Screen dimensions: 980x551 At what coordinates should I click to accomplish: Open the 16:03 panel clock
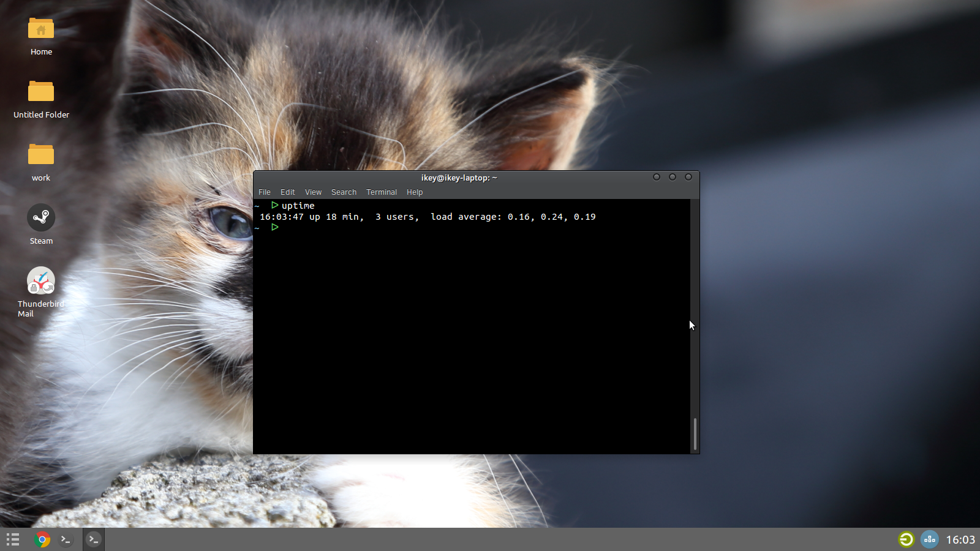[x=960, y=539]
